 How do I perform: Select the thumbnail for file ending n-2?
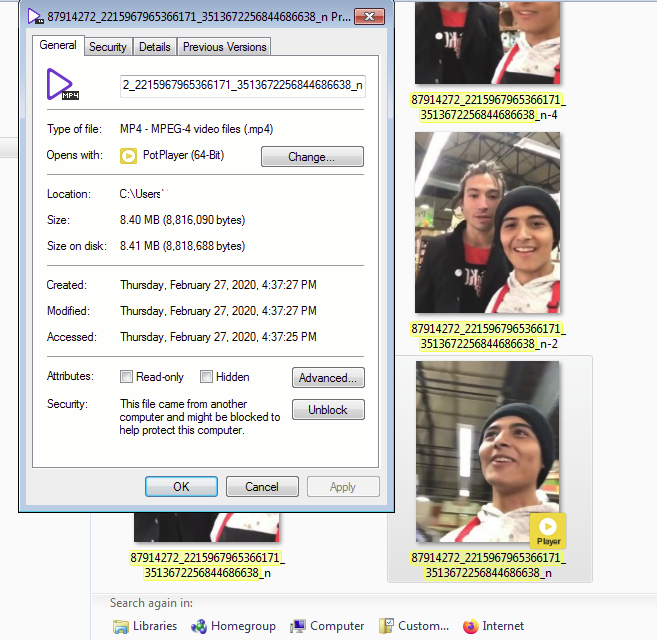coord(487,222)
